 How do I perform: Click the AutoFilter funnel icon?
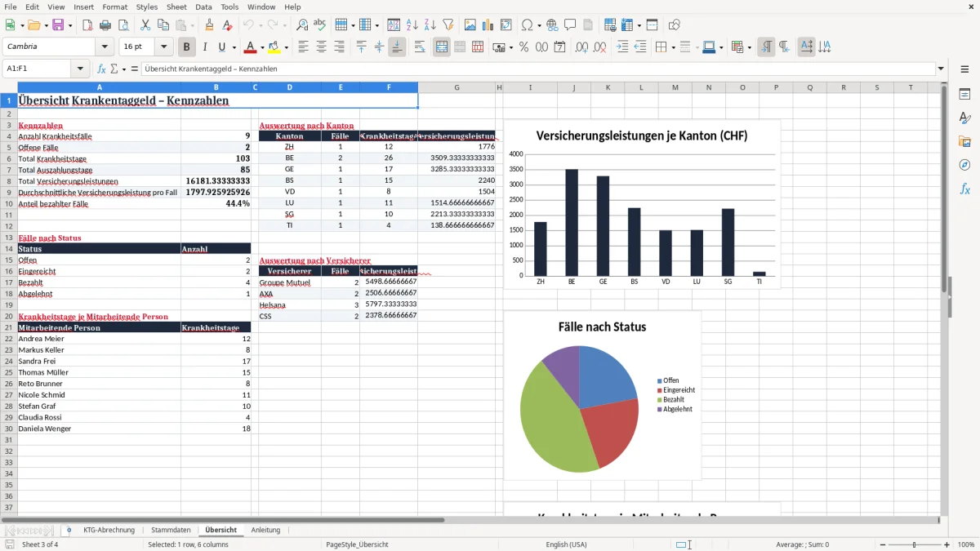(x=448, y=25)
